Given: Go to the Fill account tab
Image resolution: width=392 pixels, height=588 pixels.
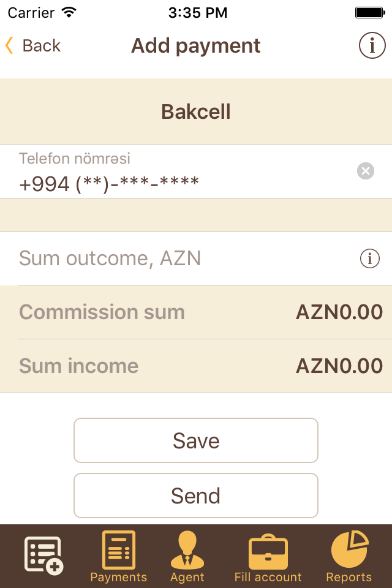Looking at the screenshot, I should point(268,557).
